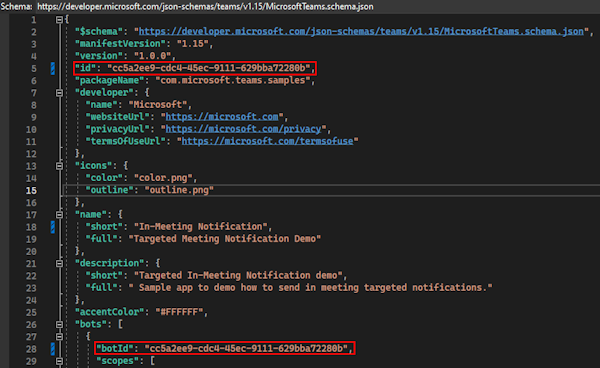The width and height of the screenshot is (600, 368).
Task: Collapse the "developer" object block
Action: (x=59, y=93)
